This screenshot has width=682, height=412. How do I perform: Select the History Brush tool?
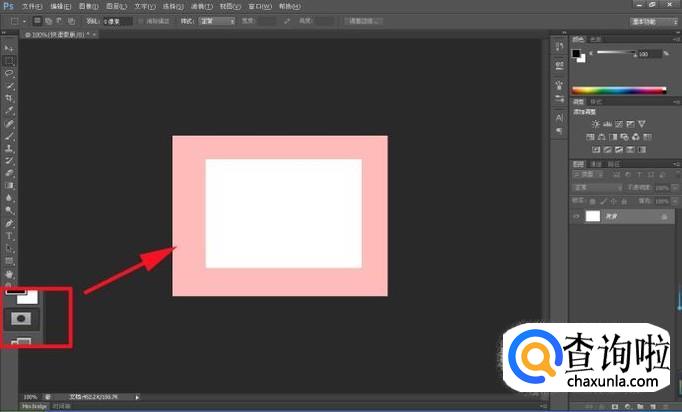click(9, 161)
